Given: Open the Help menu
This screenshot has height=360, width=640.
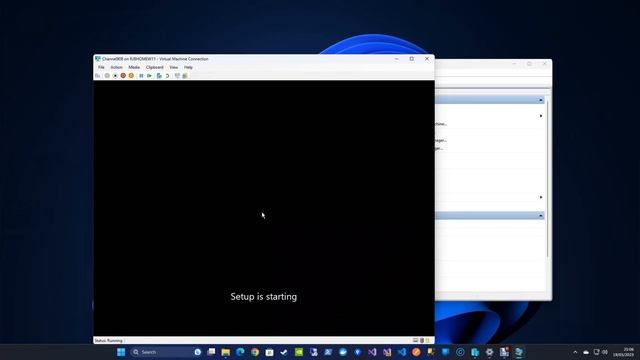Looking at the screenshot, I should click(x=188, y=67).
